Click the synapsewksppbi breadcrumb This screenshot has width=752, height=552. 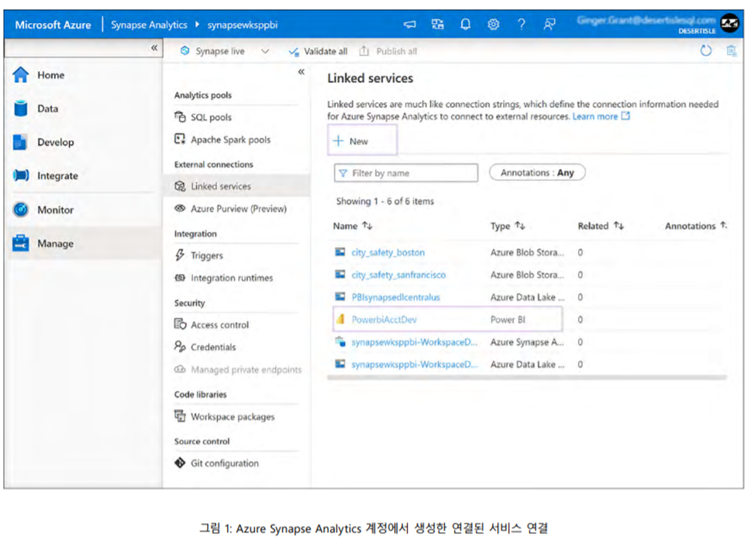click(x=243, y=25)
